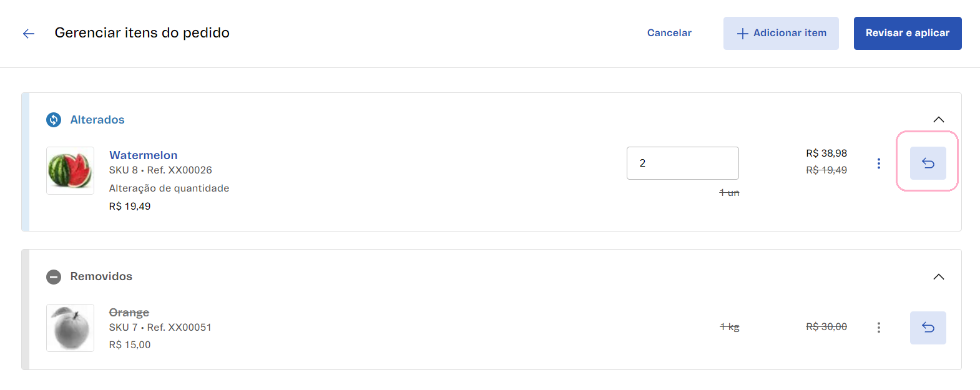Click the blue back arrow icon

pyautogui.click(x=28, y=33)
